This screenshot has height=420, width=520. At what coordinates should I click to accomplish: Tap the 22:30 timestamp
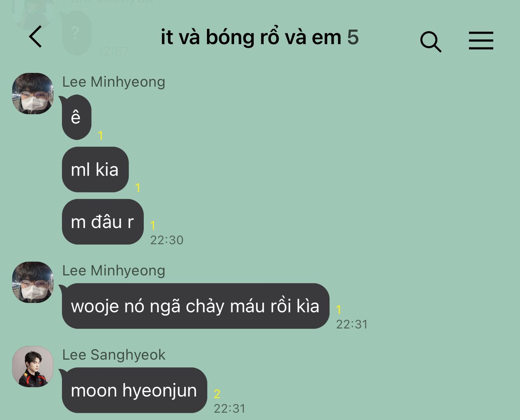pos(167,240)
